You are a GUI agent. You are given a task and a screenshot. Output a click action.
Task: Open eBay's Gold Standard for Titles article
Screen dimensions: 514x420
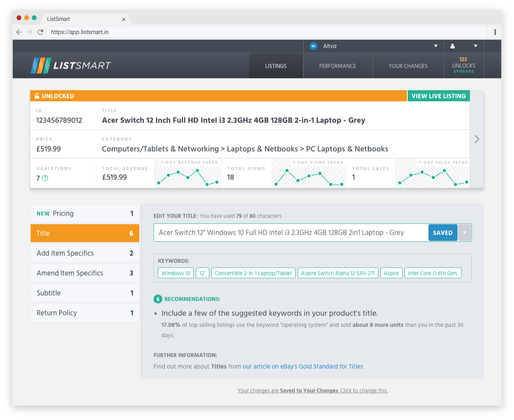[x=303, y=367]
